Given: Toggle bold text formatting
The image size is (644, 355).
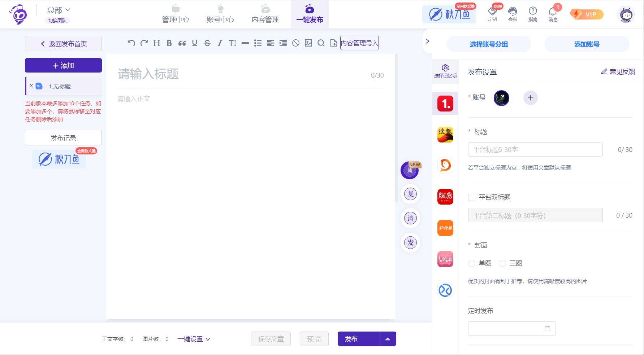Looking at the screenshot, I should click(169, 43).
